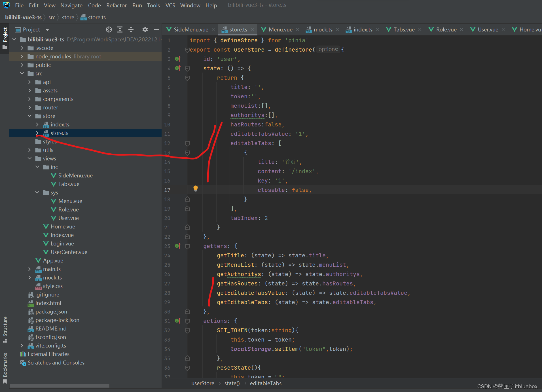Hide the Project panel with minus icon
This screenshot has width=542, height=392.
click(156, 29)
